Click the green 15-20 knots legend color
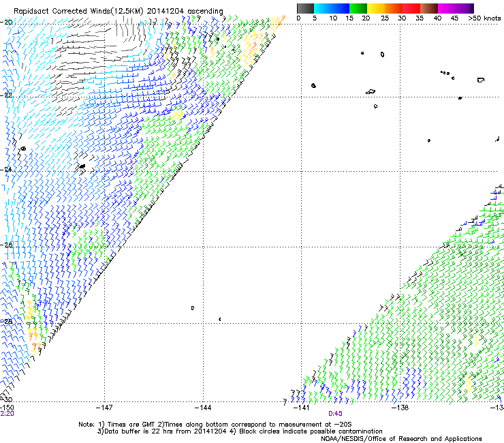This screenshot has width=504, height=443. pos(358,8)
